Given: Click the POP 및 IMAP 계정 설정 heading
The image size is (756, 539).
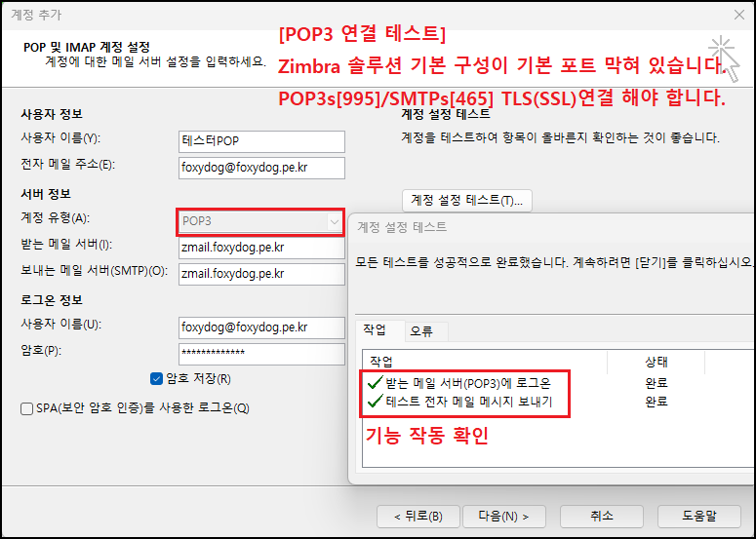Looking at the screenshot, I should (87, 47).
